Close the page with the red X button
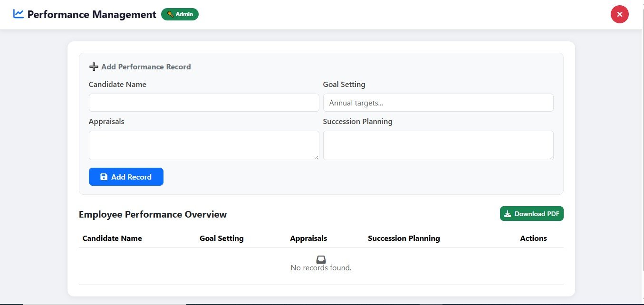644x305 pixels. (x=619, y=14)
